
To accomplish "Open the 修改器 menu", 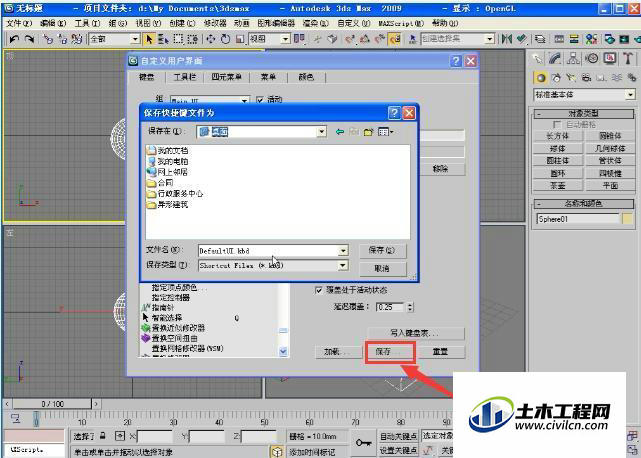I will (215, 23).
